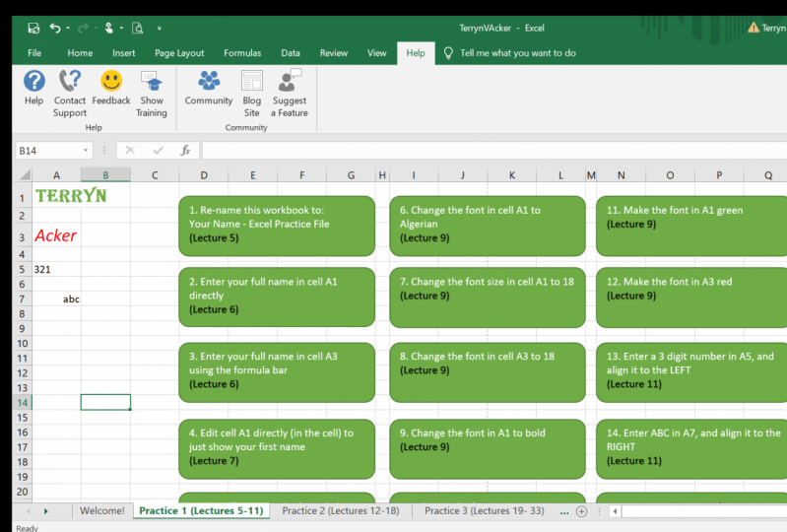
Task: Click the '14. Enter ABC in A7' box
Action: pos(691,448)
